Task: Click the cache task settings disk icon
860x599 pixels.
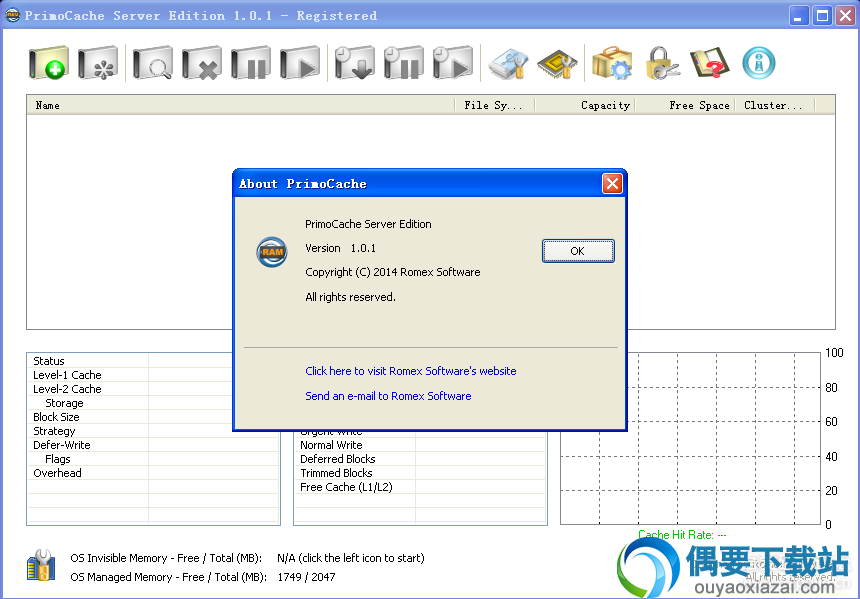Action: [x=98, y=63]
